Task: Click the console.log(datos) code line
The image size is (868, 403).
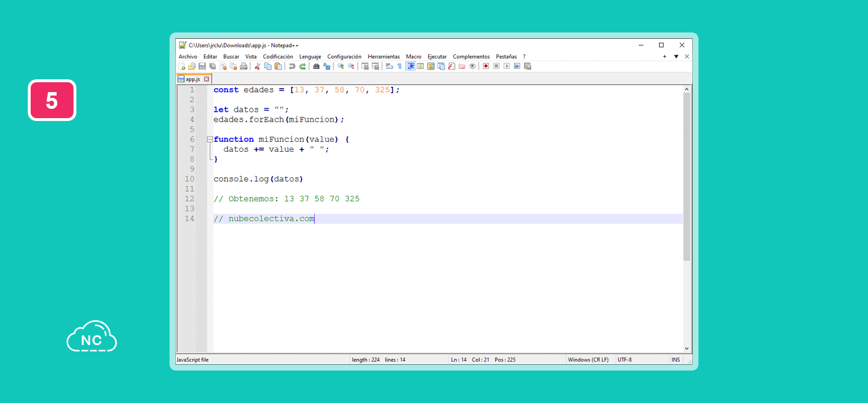Action: [258, 179]
